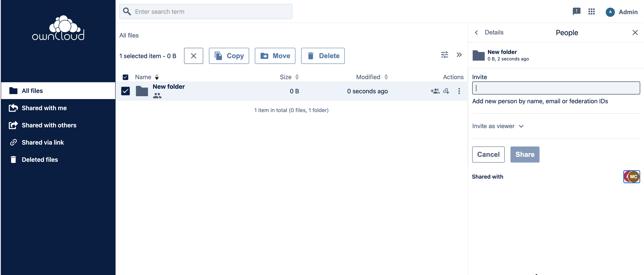Screen dimensions: 644x275
Task: Open Shared with me
Action: click(x=58, y=108)
